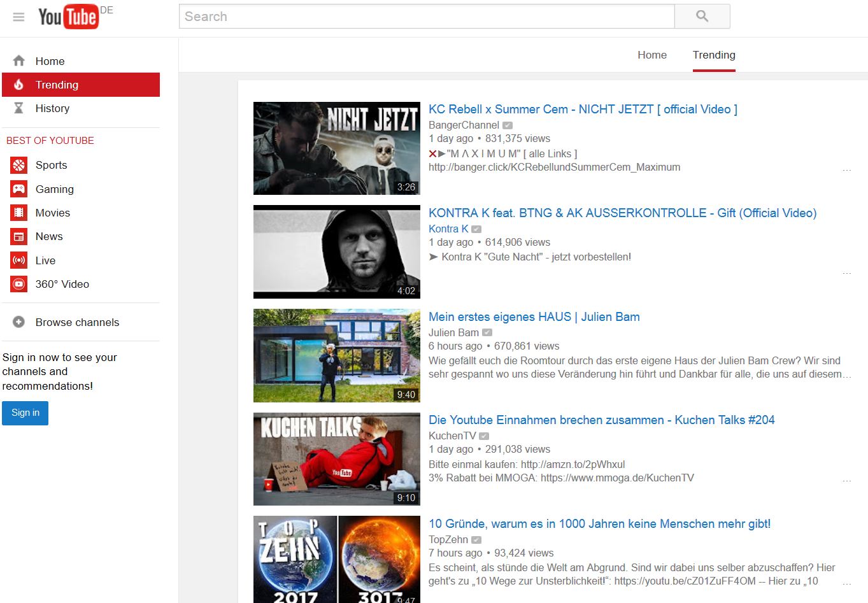Click the Browse channels plus icon
Image resolution: width=868 pixels, height=603 pixels.
coord(19,322)
